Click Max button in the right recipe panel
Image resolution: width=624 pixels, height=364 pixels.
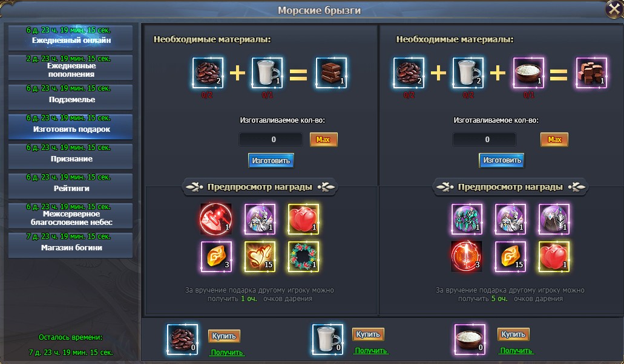point(554,140)
